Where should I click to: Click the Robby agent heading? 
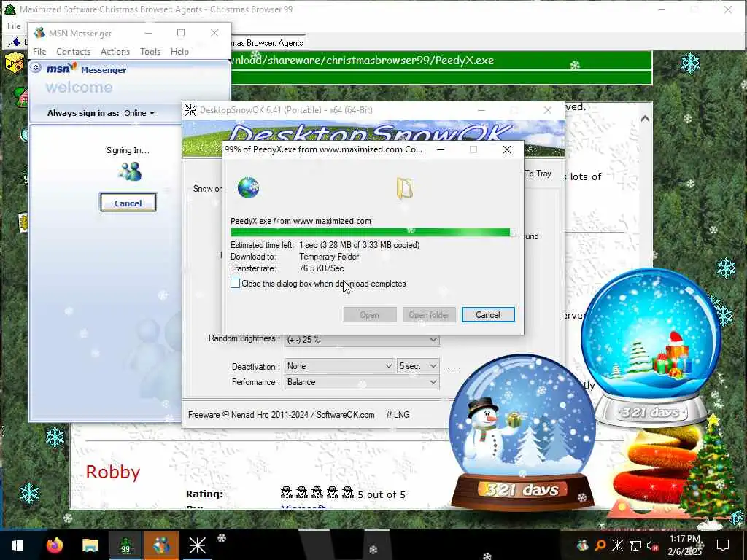pyautogui.click(x=113, y=472)
